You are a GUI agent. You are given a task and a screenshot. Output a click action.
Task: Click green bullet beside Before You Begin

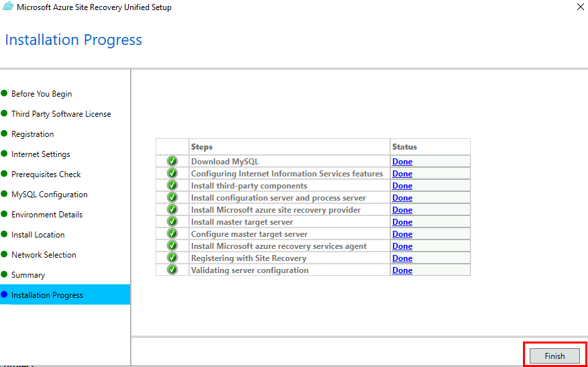tap(4, 93)
